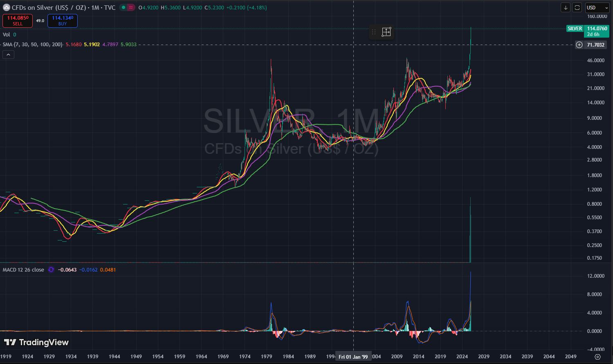Click the SELL 114.085 button
The height and width of the screenshot is (364, 613).
[x=18, y=20]
